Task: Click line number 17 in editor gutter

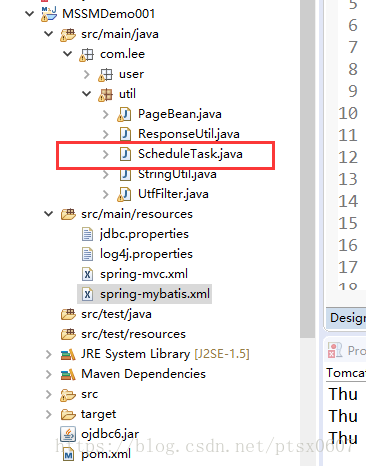Action: [x=348, y=267]
